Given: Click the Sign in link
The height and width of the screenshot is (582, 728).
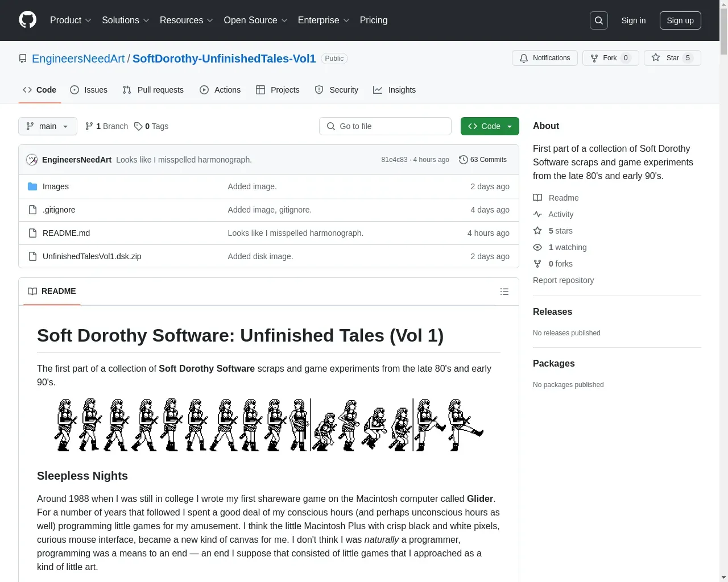Looking at the screenshot, I should [x=634, y=20].
